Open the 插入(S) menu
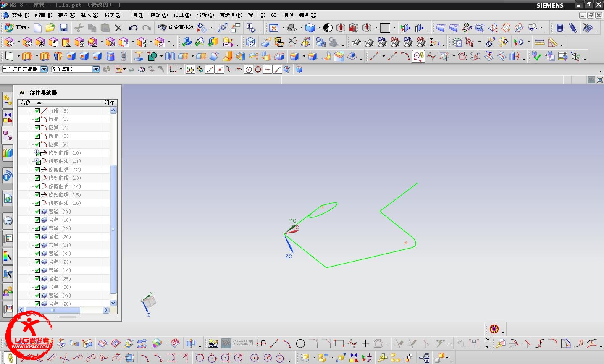The image size is (604, 364). pyautogui.click(x=90, y=15)
